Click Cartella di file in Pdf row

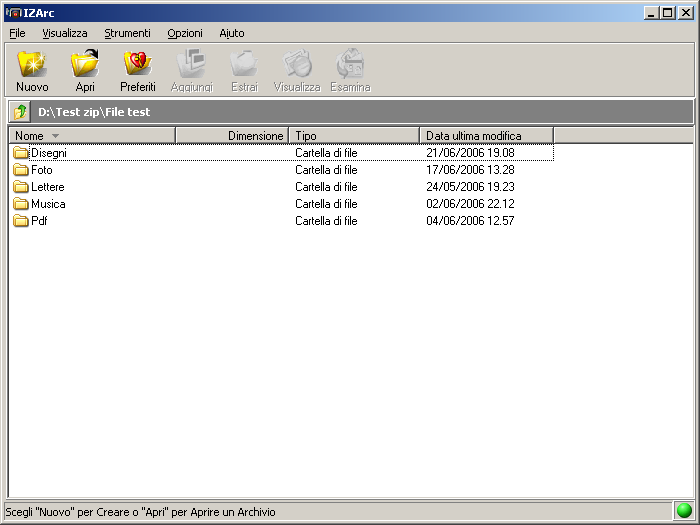326,221
